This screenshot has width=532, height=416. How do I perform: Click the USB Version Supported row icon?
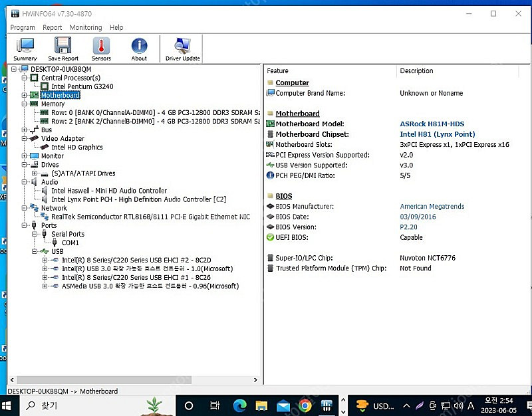(x=270, y=165)
